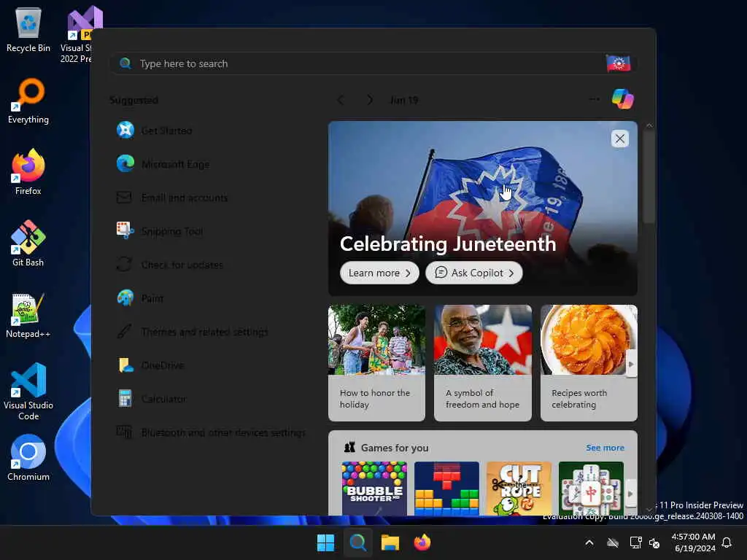
Task: Click the search panel vertical scrollbar thumb
Action: click(649, 176)
